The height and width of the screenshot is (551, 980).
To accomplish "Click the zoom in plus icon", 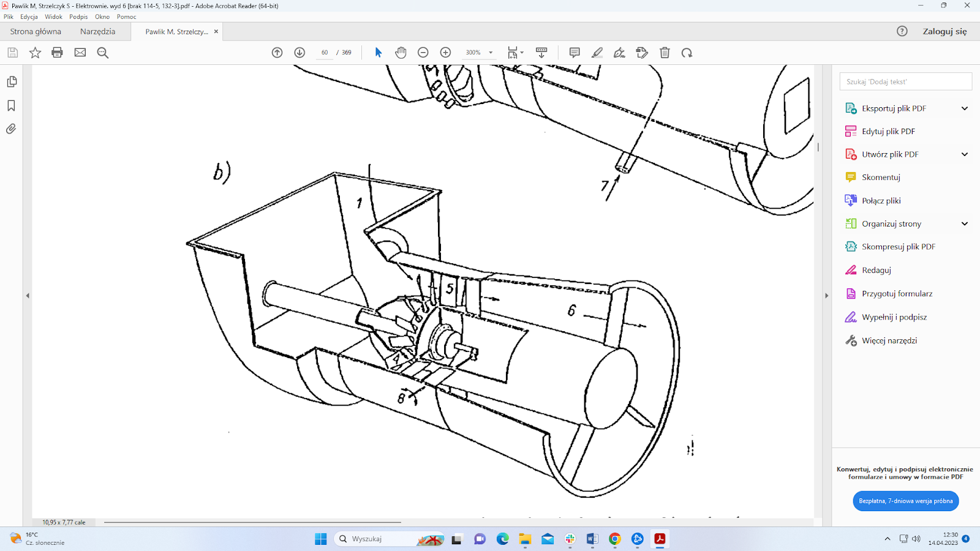I will coord(445,53).
